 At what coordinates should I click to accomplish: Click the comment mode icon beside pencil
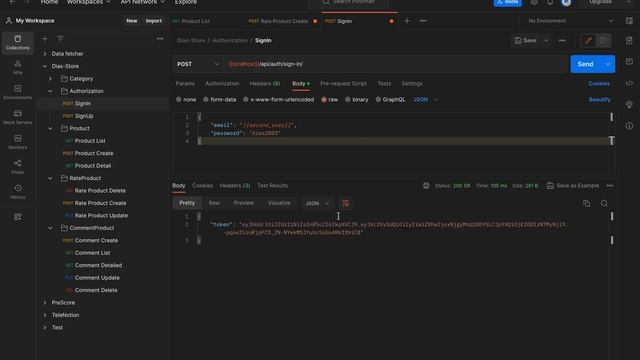(x=604, y=40)
